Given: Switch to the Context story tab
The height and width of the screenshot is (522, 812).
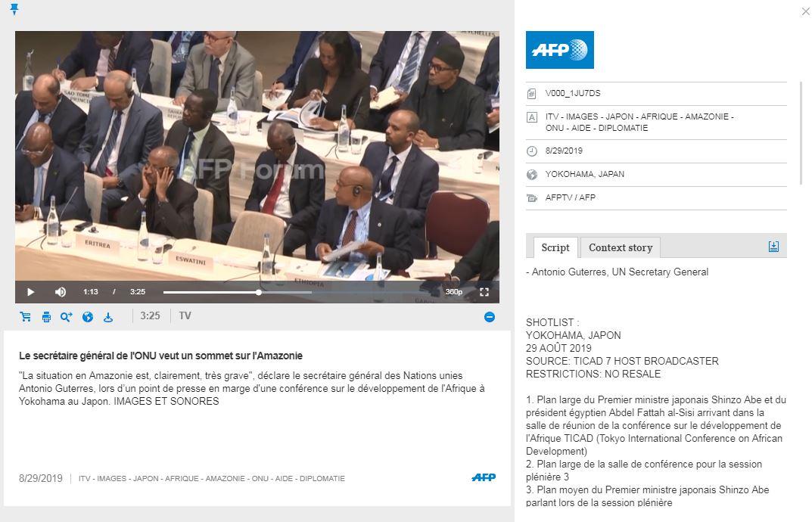Looking at the screenshot, I should [x=621, y=247].
